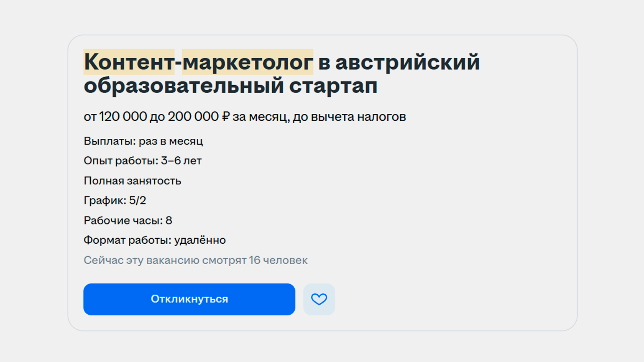Screen dimensions: 644x362
Task: Click highlighted word 'Контент' in the title
Action: point(129,62)
